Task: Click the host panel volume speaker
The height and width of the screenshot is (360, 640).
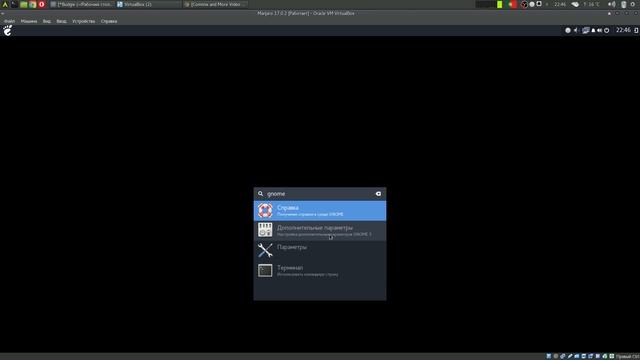Action: (x=611, y=4)
